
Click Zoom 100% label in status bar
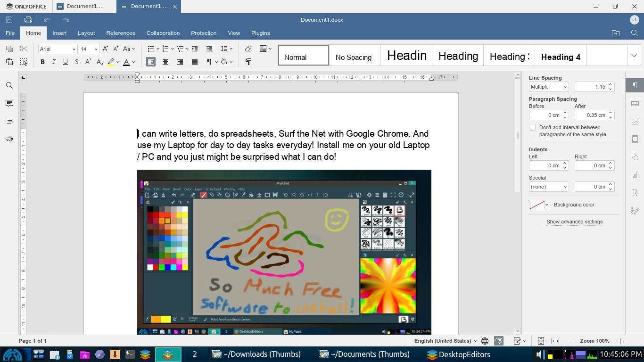(595, 341)
